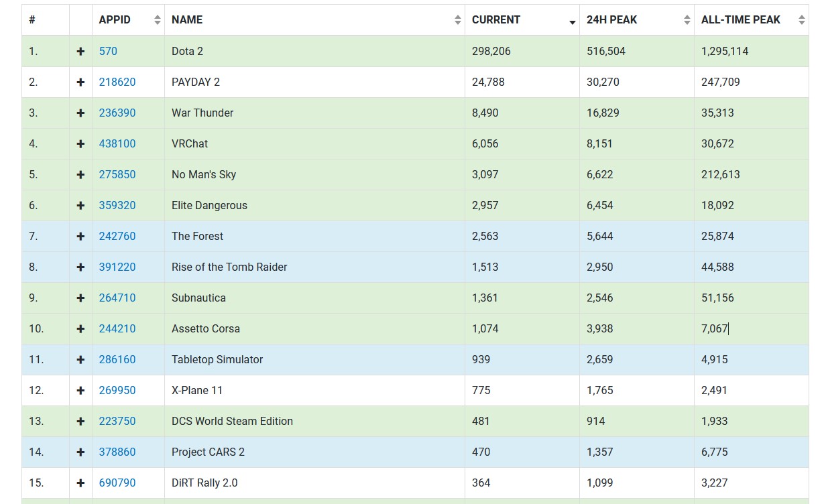Image resolution: width=824 pixels, height=504 pixels.
Task: Click the name 'The Forest'
Action: (x=198, y=236)
